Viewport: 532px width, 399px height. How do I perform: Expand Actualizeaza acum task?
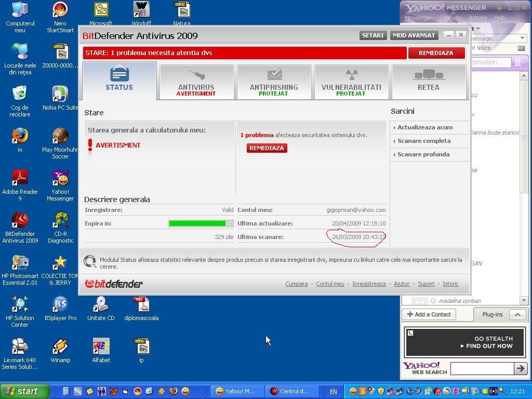tap(425, 127)
